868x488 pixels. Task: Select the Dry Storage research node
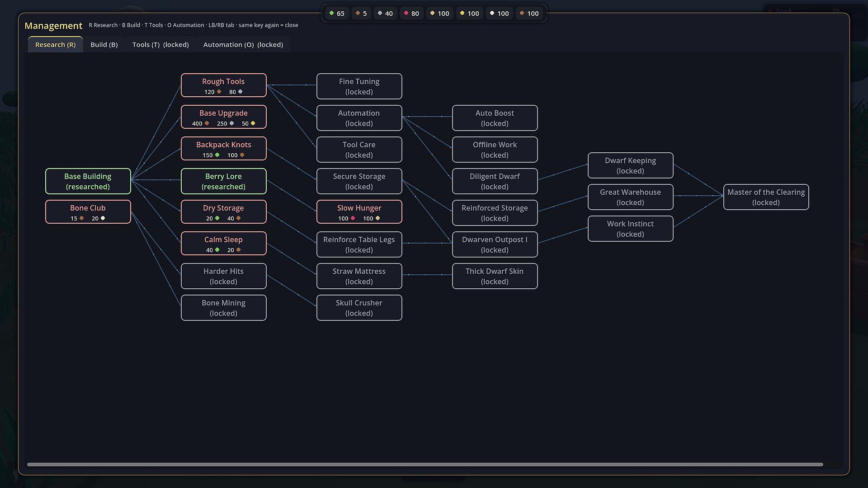(x=224, y=212)
